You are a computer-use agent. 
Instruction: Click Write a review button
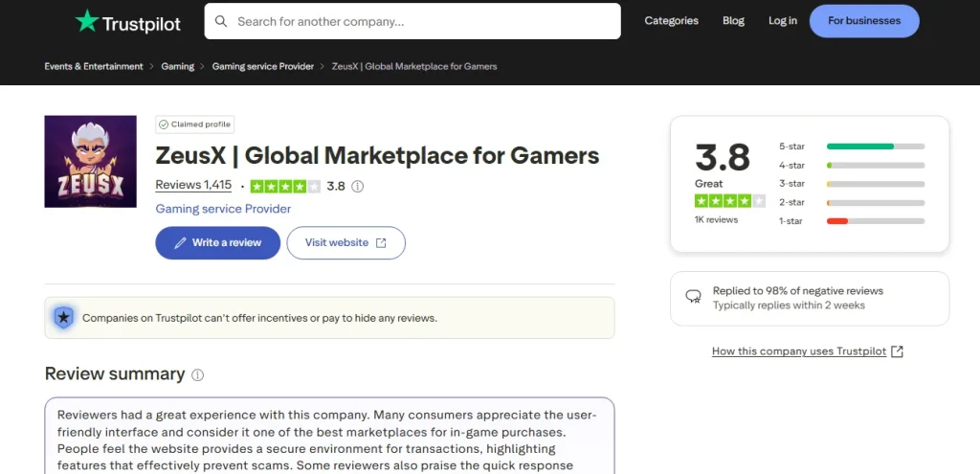[217, 242]
